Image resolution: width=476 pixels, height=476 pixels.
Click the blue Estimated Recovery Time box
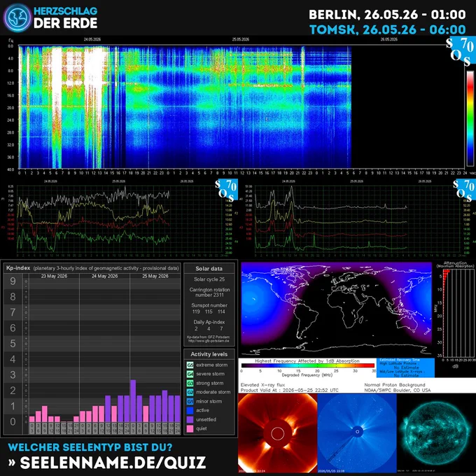click(x=405, y=367)
